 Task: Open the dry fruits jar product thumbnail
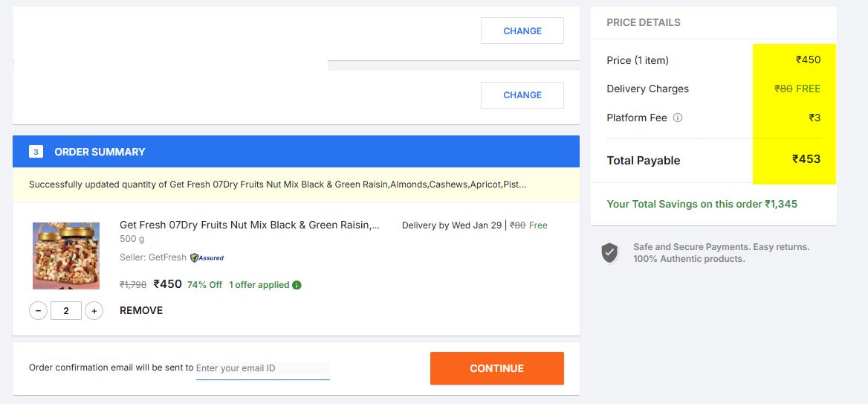click(x=66, y=255)
